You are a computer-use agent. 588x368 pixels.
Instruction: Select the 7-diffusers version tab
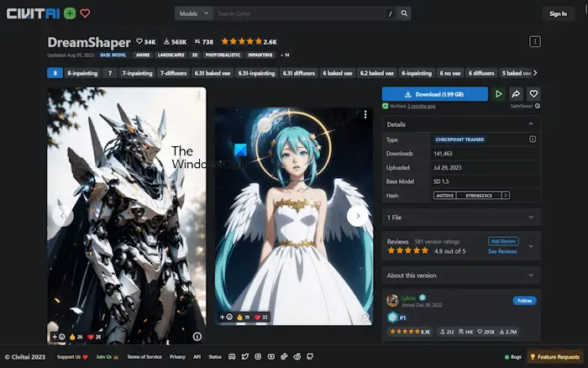coord(173,73)
